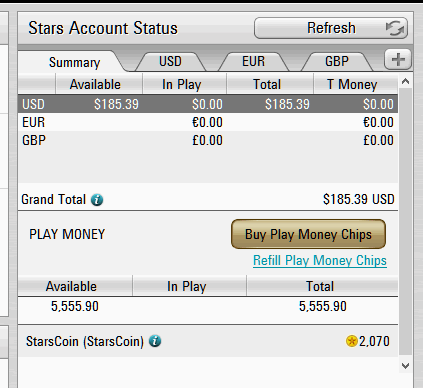This screenshot has height=388, width=423.
Task: Click Refill Play Money Chips link
Action: [x=320, y=260]
